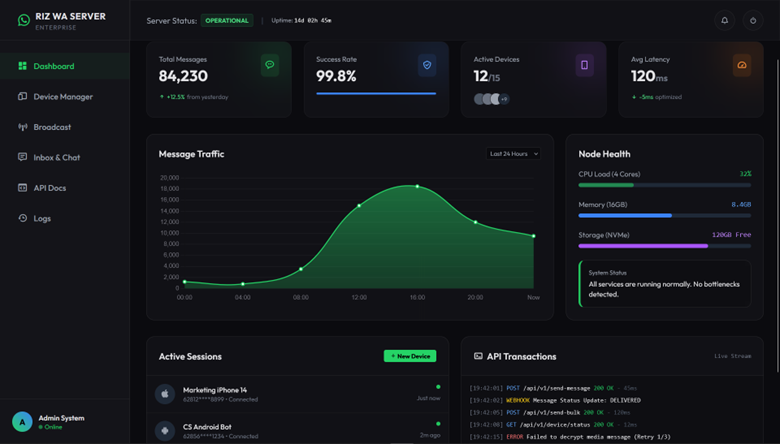Image resolution: width=780 pixels, height=444 pixels.
Task: Click the Apple icon for Marketing iPhone 14
Action: click(x=165, y=394)
